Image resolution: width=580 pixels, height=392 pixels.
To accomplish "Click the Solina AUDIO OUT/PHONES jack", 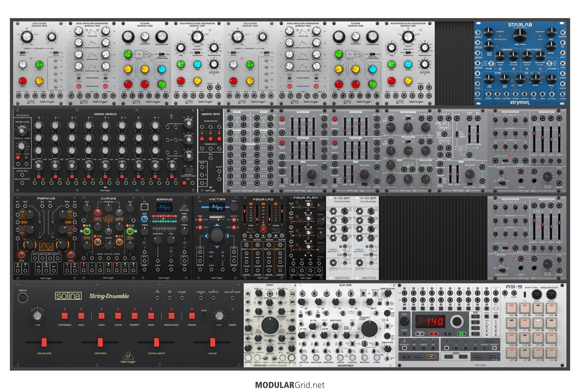I will click(x=232, y=298).
